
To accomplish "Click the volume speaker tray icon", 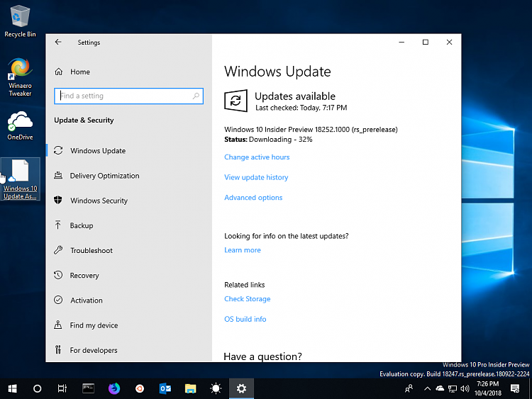I will click(x=465, y=388).
